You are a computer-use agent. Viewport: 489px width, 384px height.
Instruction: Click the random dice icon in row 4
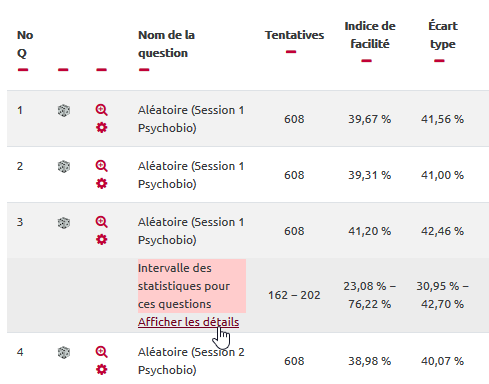point(64,352)
